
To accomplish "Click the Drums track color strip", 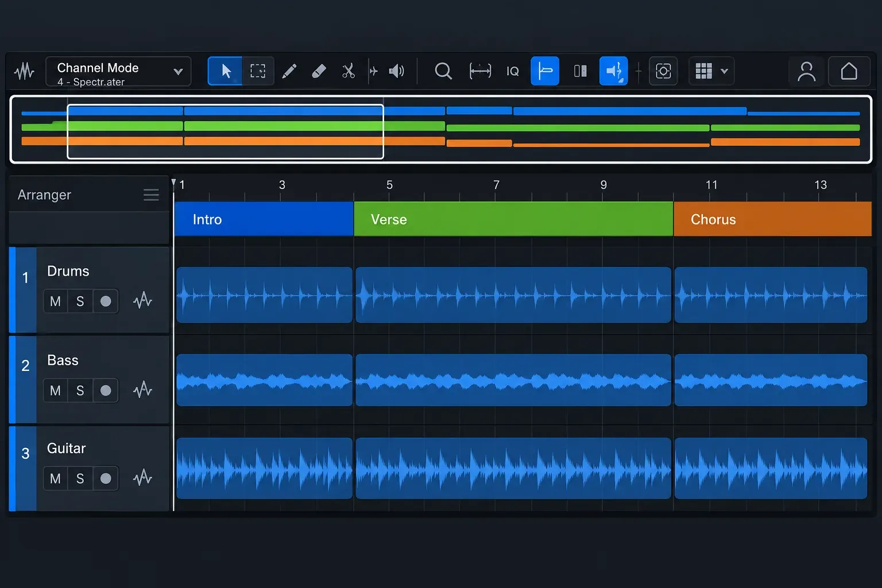I will pyautogui.click(x=12, y=290).
